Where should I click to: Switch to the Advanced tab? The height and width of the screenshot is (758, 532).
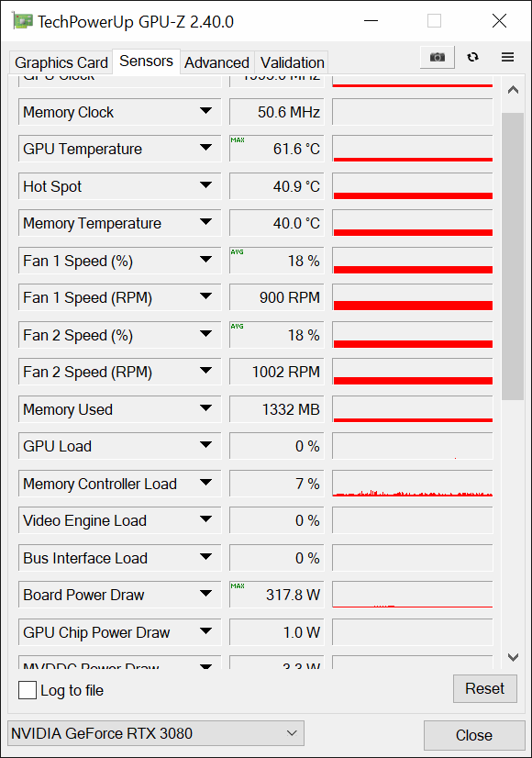pyautogui.click(x=217, y=62)
